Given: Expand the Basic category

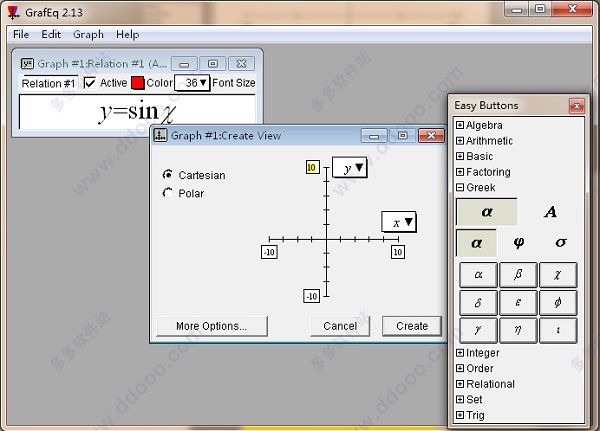Looking at the screenshot, I should (x=460, y=156).
